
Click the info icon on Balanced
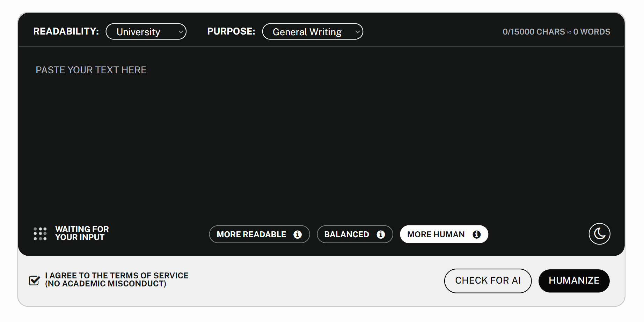click(x=381, y=234)
